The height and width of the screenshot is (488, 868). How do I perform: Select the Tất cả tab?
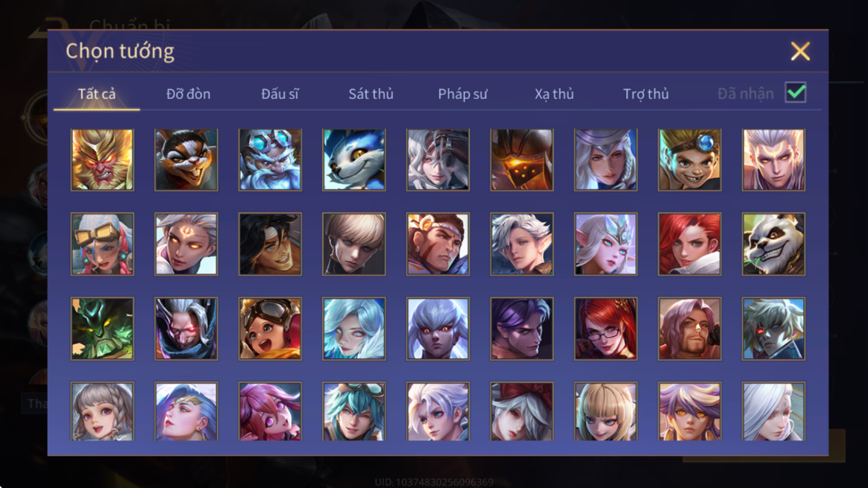click(97, 94)
